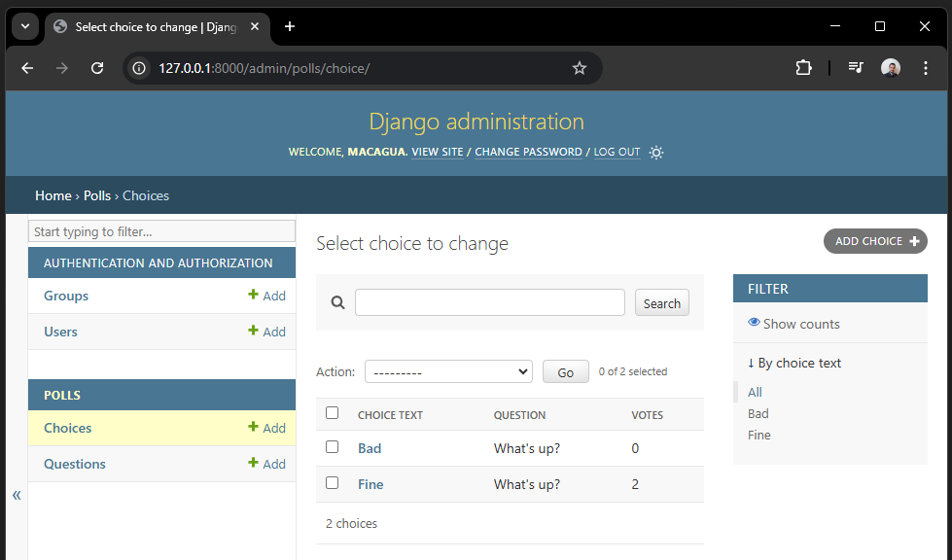Open the Action dropdown
Viewport: 952px width, 560px height.
coord(448,371)
